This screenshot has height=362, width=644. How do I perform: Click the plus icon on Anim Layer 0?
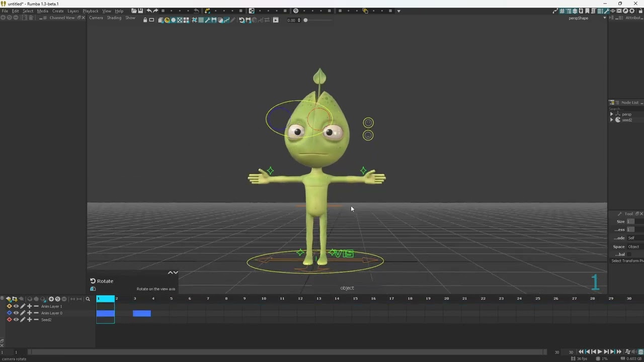[29, 313]
